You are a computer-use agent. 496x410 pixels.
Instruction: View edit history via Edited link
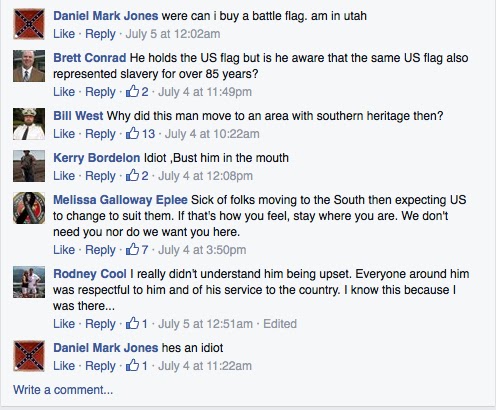click(280, 324)
